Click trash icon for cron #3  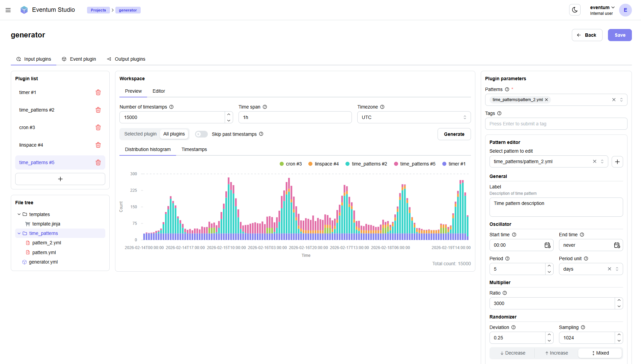pos(98,127)
